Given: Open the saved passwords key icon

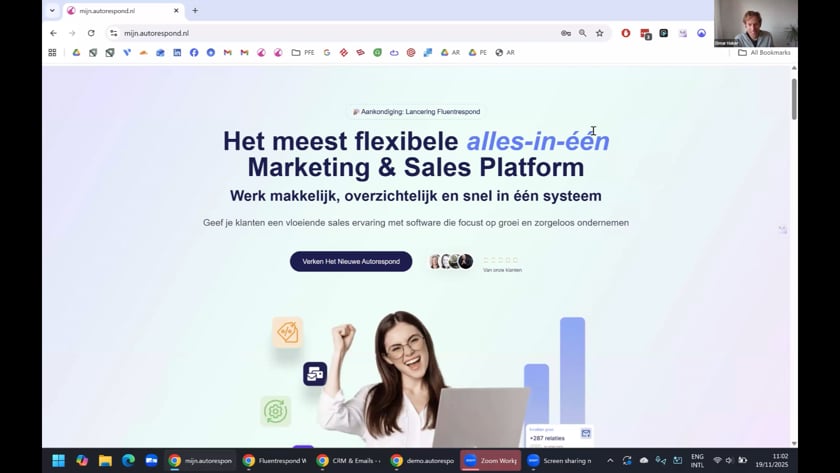Looking at the screenshot, I should (x=566, y=33).
